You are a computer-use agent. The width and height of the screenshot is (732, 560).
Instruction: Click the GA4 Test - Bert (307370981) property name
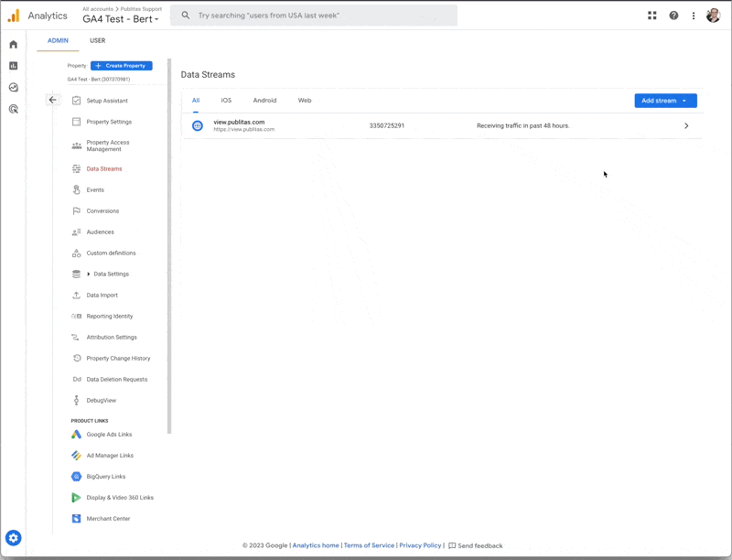coord(99,80)
